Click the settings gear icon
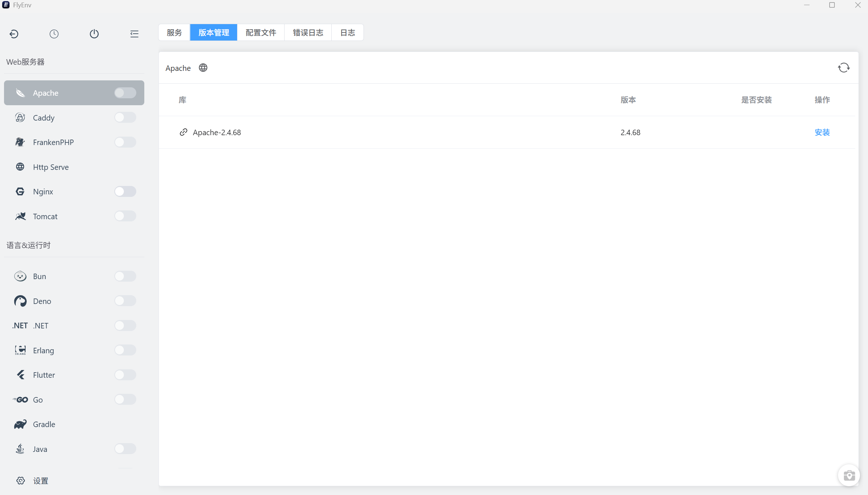The image size is (868, 495). (21, 481)
